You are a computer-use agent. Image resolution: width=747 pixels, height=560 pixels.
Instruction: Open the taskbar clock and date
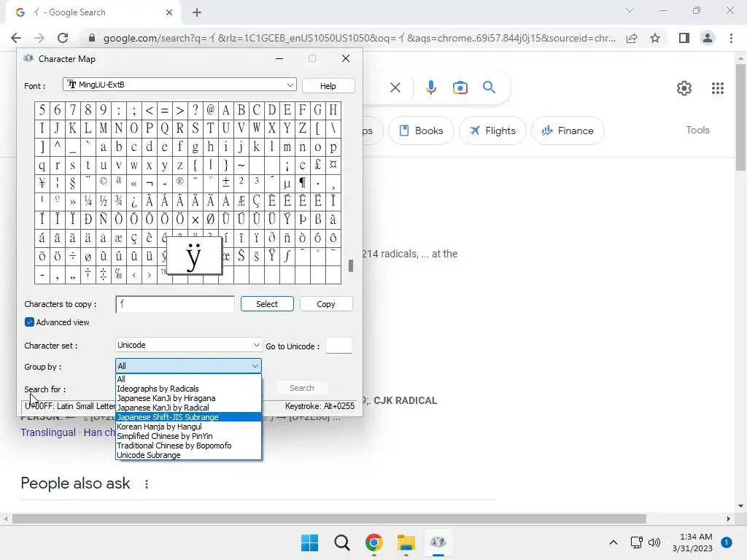point(692,542)
